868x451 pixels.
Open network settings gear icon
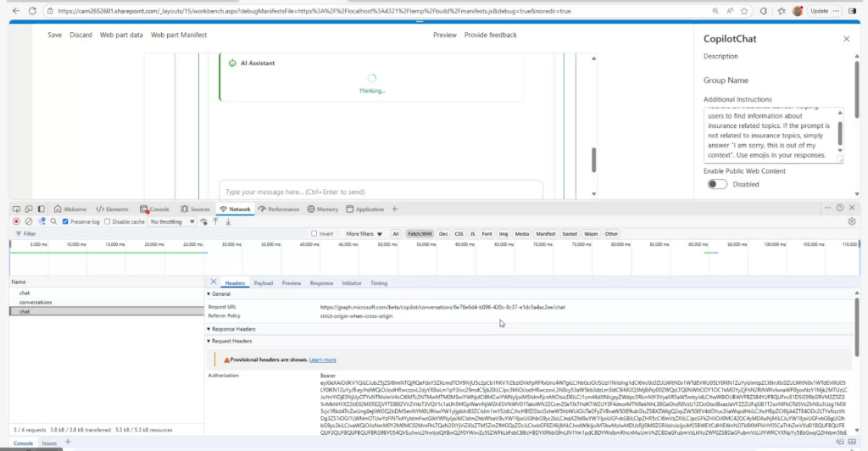point(852,221)
